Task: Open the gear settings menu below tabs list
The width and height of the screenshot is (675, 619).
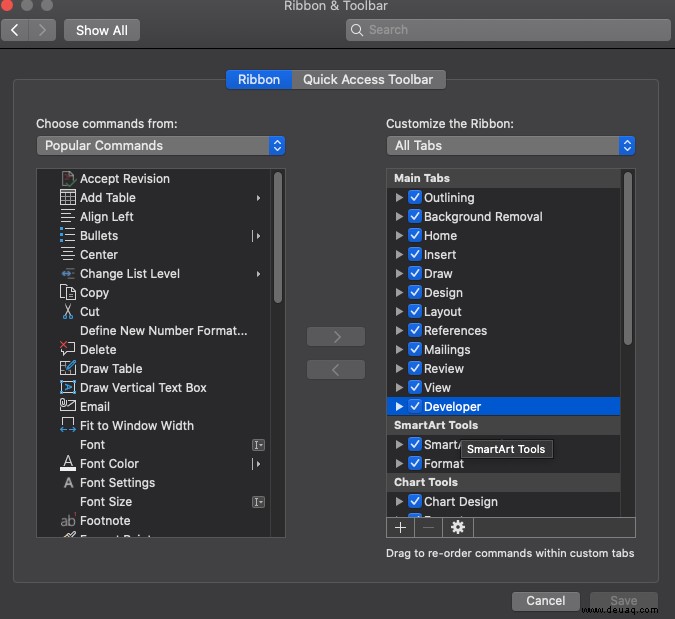Action: [458, 527]
